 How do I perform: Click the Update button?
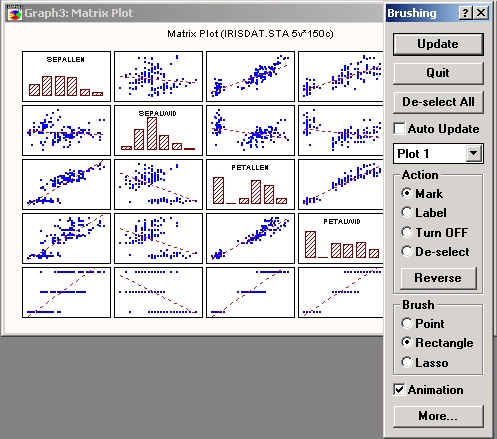438,44
